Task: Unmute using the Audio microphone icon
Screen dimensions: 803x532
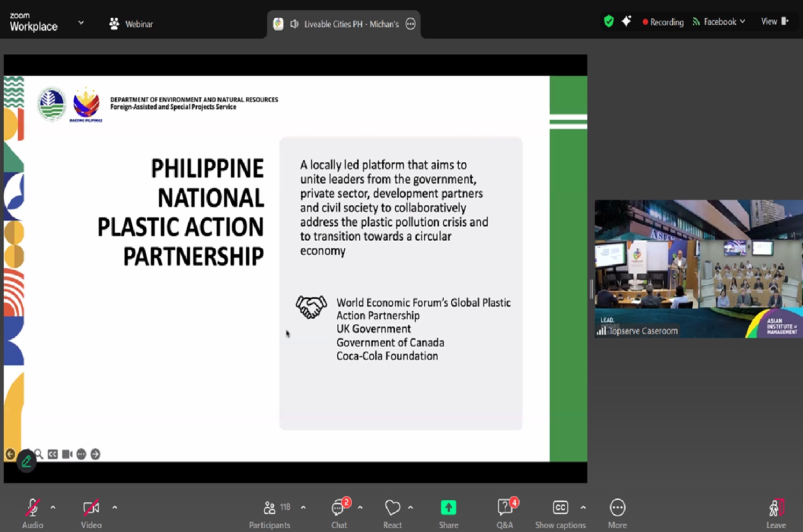Action: (32, 507)
